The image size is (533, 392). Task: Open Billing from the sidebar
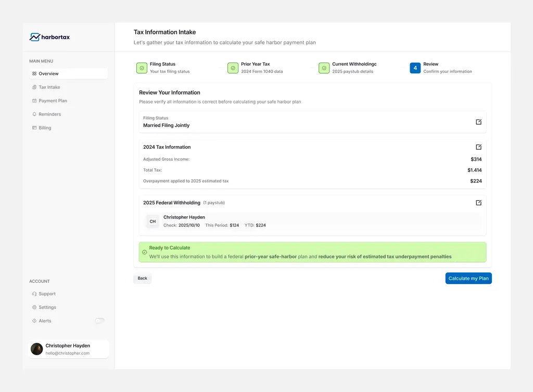(68, 128)
